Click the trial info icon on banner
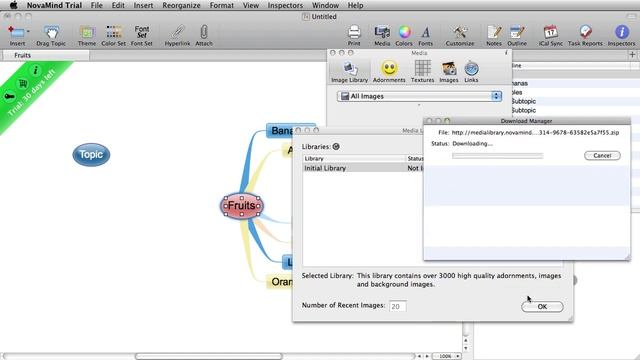 (36, 70)
